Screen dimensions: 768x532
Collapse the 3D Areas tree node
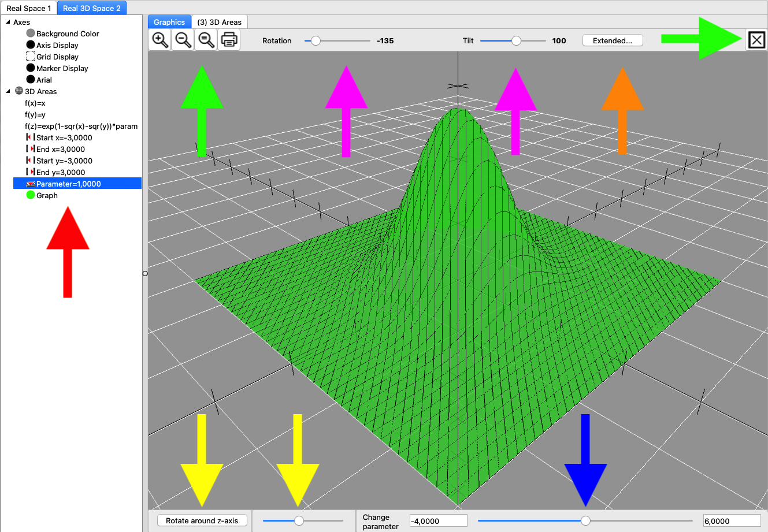(x=8, y=91)
